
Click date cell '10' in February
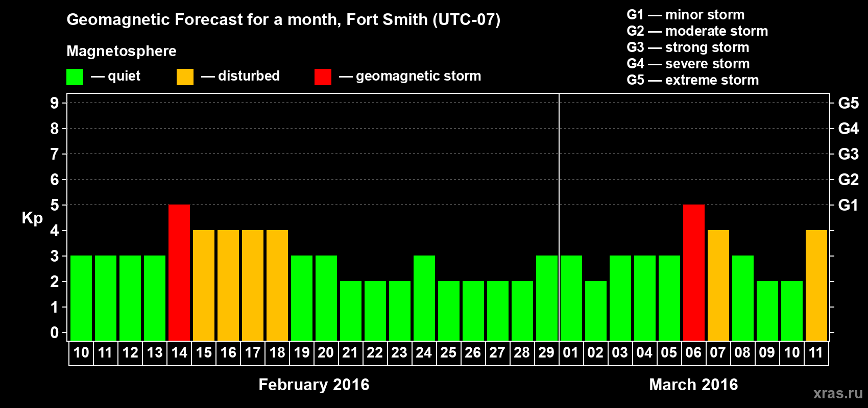pyautogui.click(x=81, y=353)
